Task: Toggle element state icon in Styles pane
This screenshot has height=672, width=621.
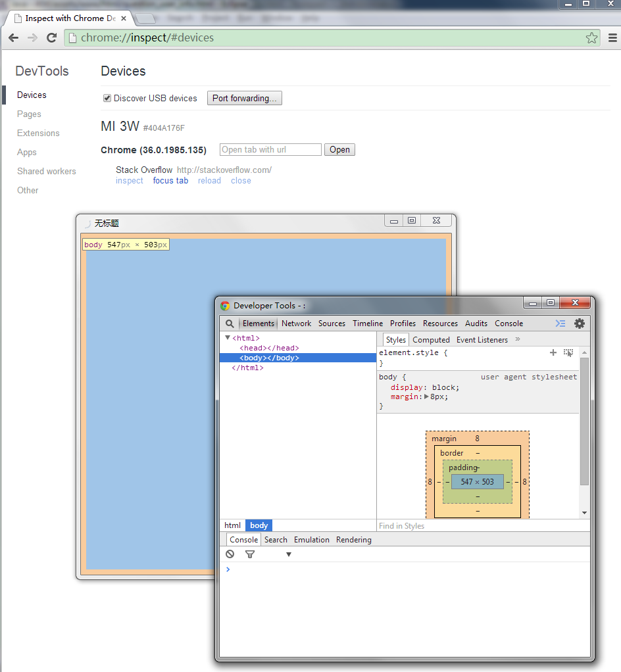Action: coord(568,352)
